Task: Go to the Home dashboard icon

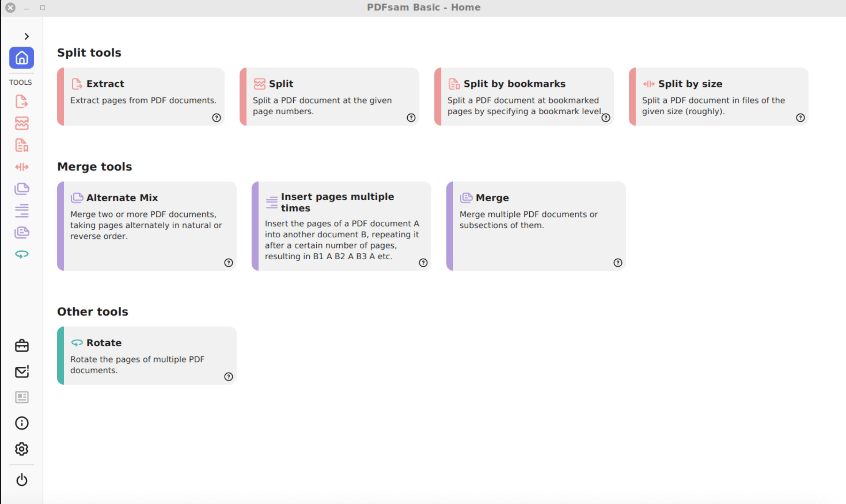Action: click(21, 58)
